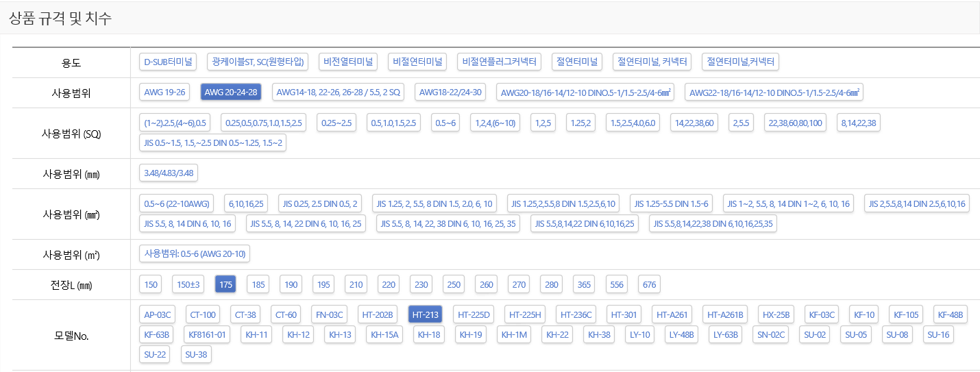The width and height of the screenshot is (980, 372).
Task: Select 0.5~6 (22-10AWG) range
Action: tap(177, 204)
